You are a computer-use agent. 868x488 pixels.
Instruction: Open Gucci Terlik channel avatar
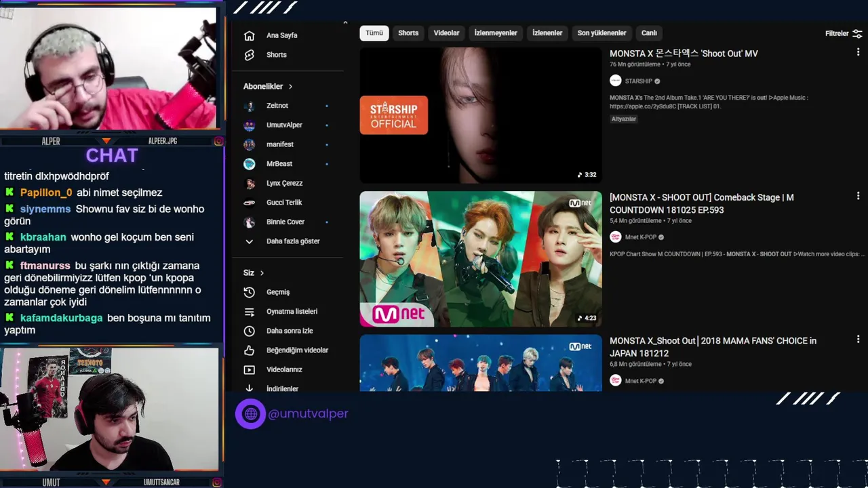pos(250,203)
